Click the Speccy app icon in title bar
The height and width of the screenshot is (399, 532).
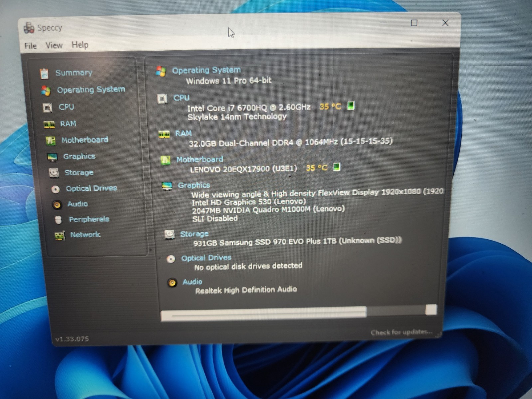(x=29, y=28)
